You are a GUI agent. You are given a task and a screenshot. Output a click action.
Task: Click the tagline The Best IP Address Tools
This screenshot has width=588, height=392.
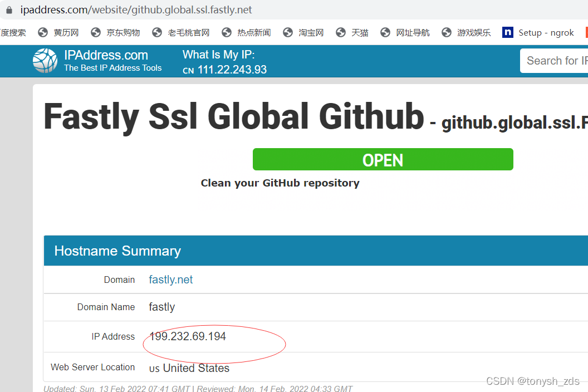113,68
